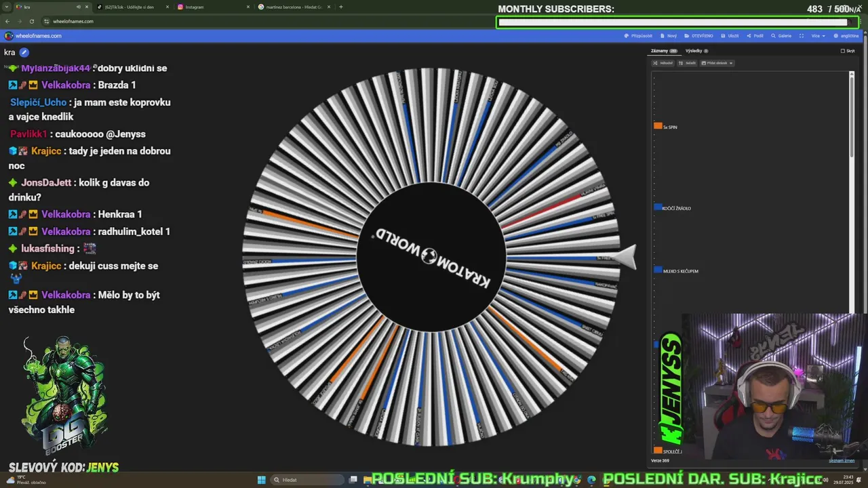Go forward with browser forward arrow

point(19,21)
